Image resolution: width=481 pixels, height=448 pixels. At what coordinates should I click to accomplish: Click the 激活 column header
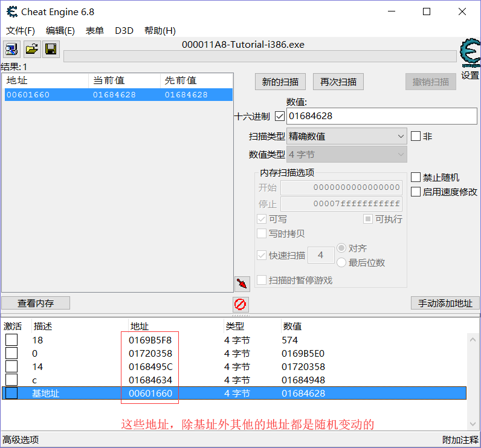[x=13, y=326]
